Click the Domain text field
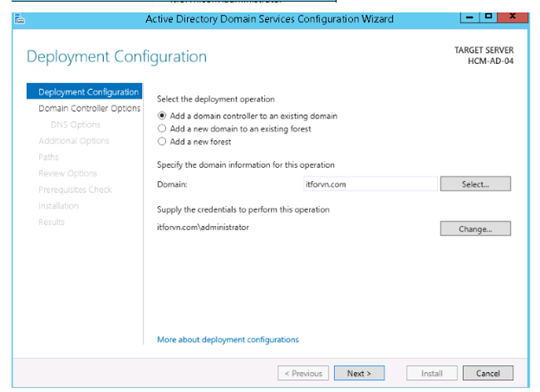The image size is (540, 392). point(370,183)
